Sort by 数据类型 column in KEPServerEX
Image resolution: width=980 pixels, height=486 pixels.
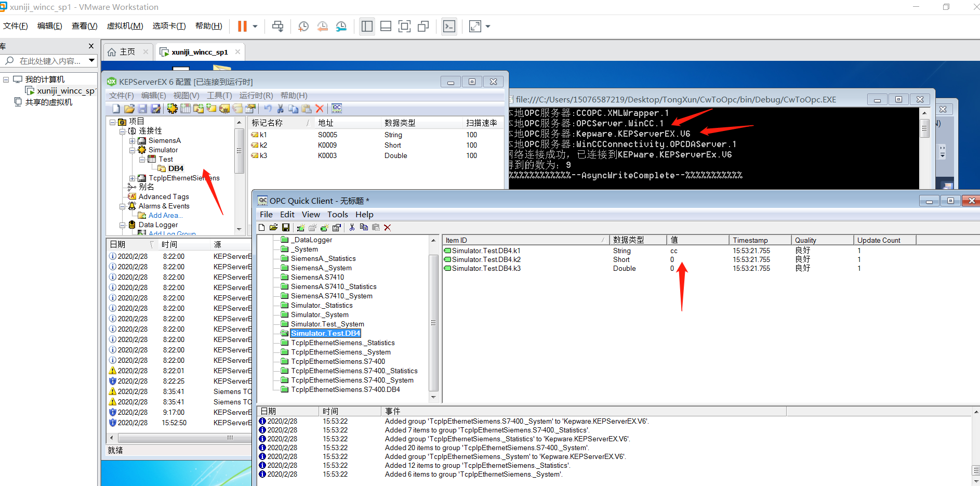(x=421, y=123)
